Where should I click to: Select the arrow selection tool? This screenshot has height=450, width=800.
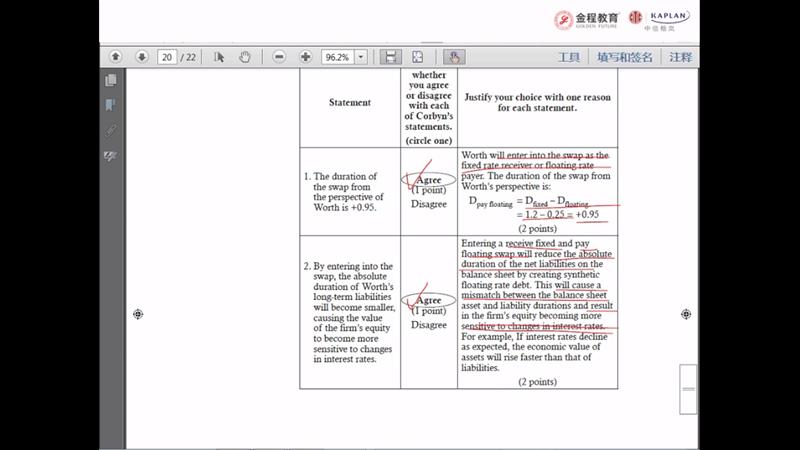pos(219,57)
